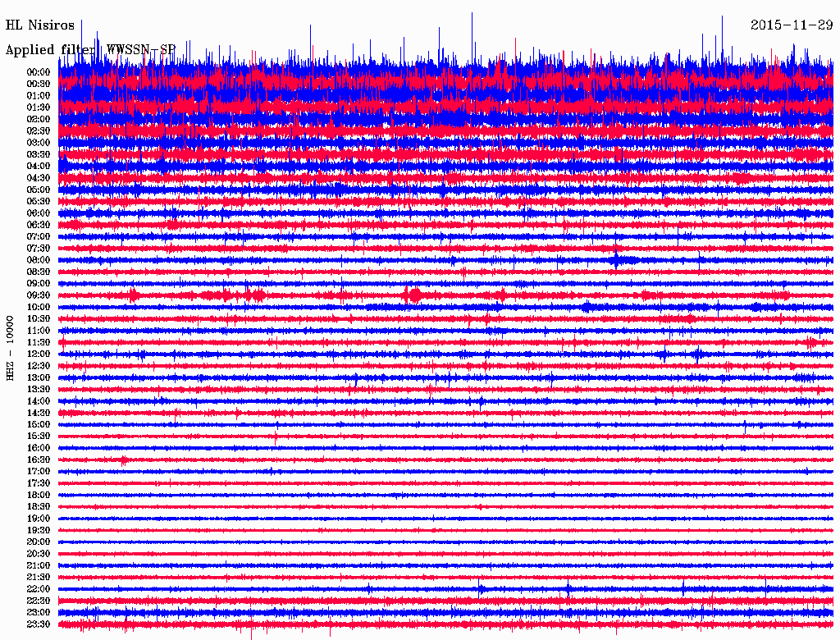Click the 'HHZ - 10000' axis label
The height and width of the screenshot is (640, 840).
click(x=10, y=348)
